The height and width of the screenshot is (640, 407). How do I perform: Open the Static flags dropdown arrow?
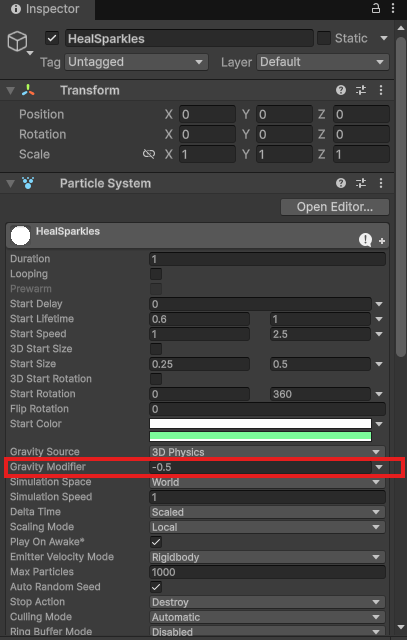point(384,38)
